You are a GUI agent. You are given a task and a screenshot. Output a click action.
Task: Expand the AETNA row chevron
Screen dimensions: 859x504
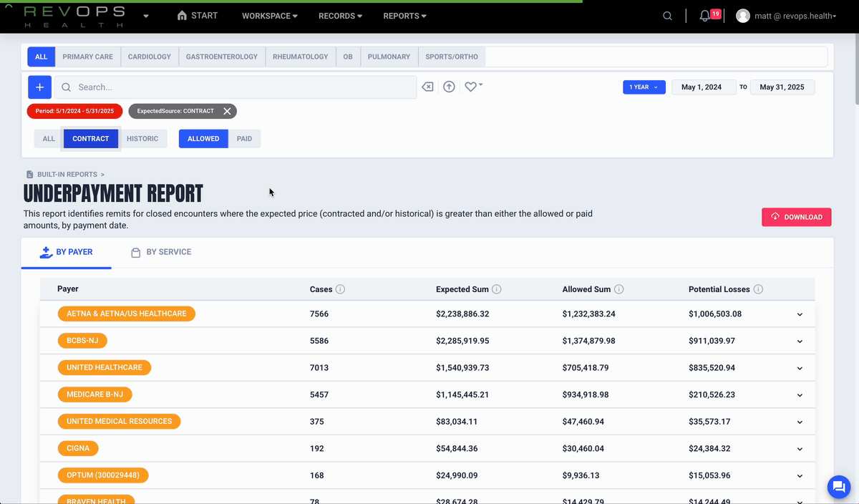[800, 314]
